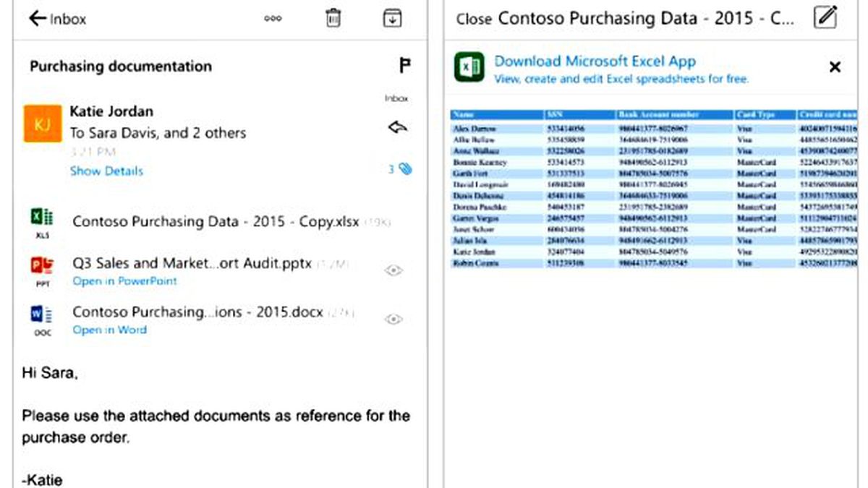Click the '-Katie' signature text
Image resolution: width=868 pixels, height=488 pixels.
(42, 479)
